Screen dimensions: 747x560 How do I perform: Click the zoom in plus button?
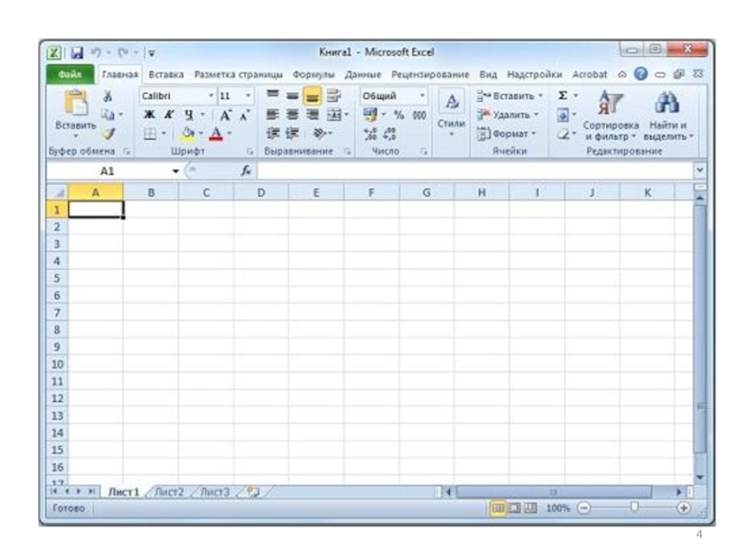(684, 508)
